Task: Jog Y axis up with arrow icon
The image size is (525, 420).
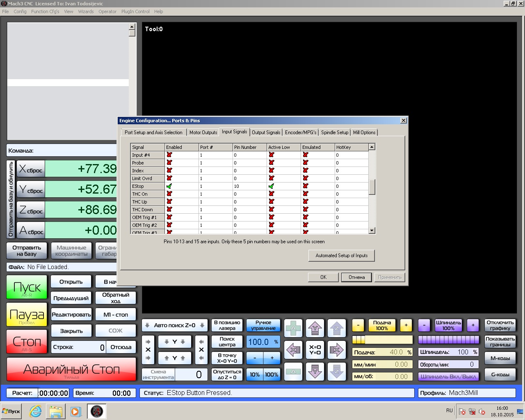Action: click(315, 328)
